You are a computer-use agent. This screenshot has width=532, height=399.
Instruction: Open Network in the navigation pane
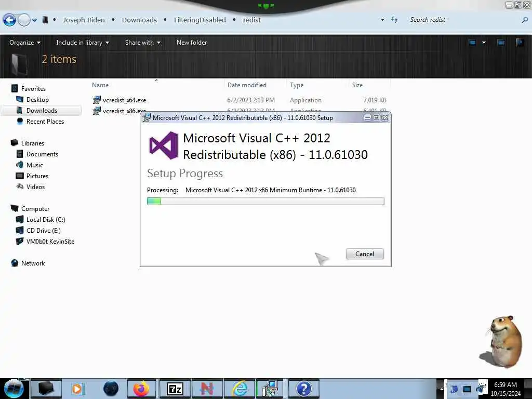33,263
